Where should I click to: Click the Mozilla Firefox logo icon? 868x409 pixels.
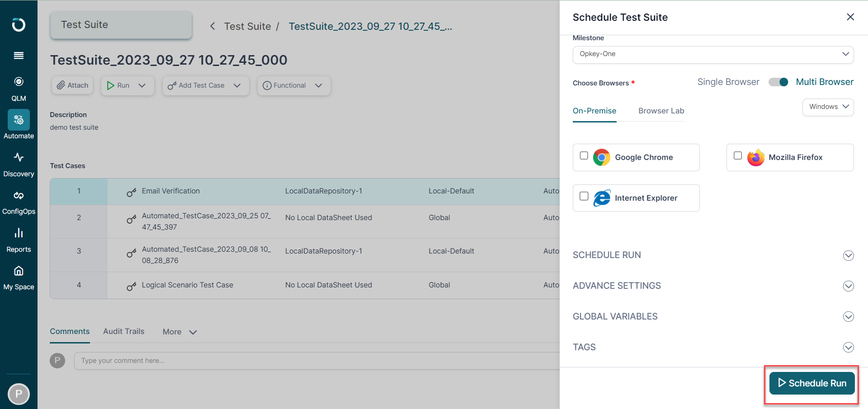click(755, 157)
